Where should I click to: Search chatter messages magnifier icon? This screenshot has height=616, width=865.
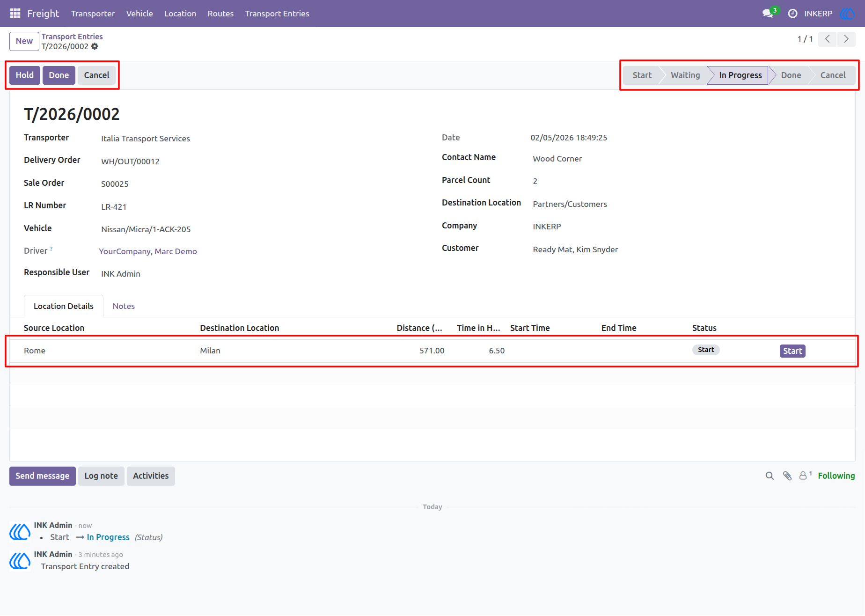tap(770, 476)
